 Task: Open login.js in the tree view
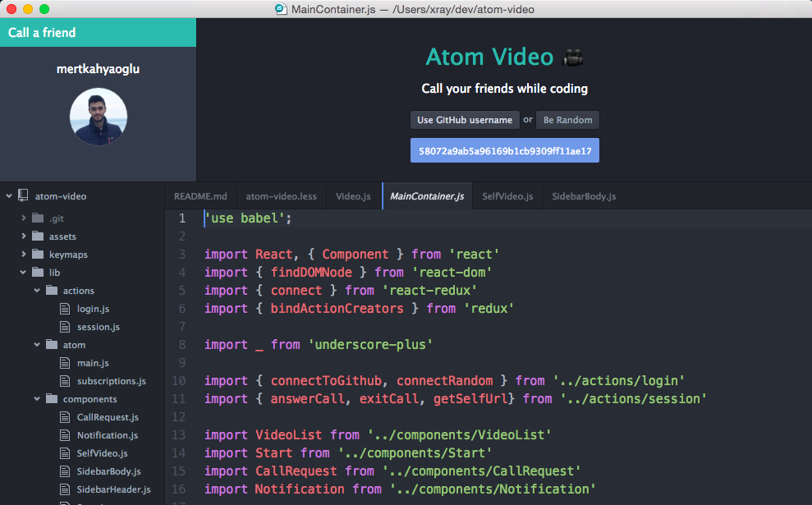point(94,309)
